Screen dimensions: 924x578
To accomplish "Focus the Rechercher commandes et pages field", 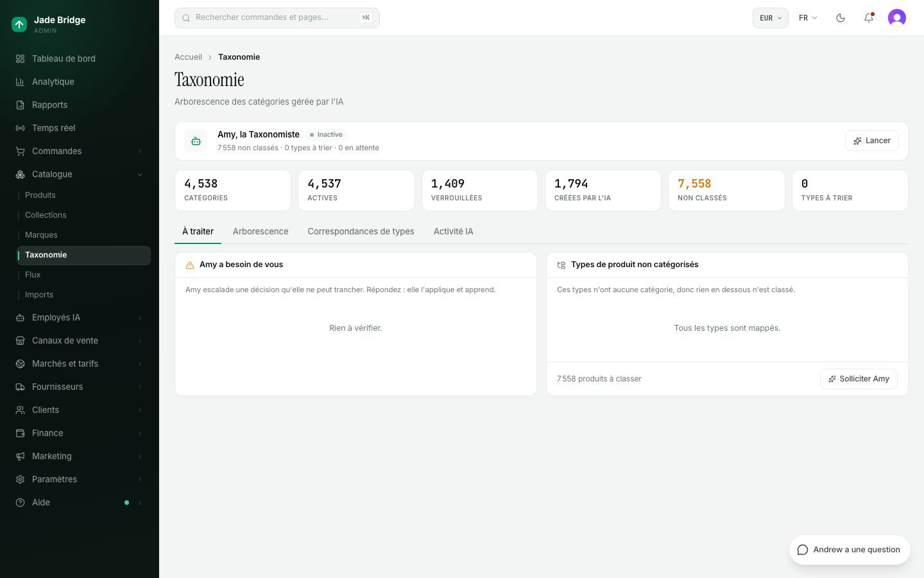I will pos(277,18).
